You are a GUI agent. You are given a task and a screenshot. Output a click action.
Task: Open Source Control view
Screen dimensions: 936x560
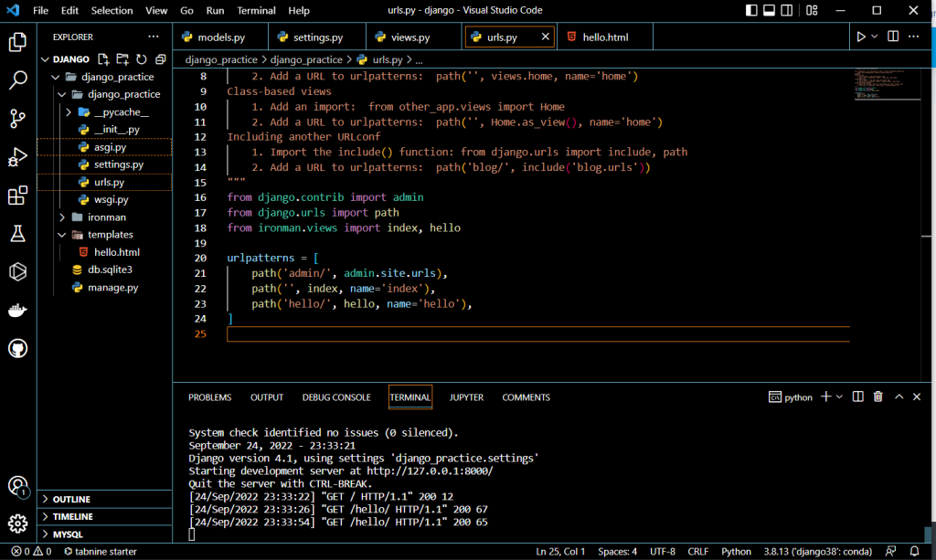[x=17, y=119]
